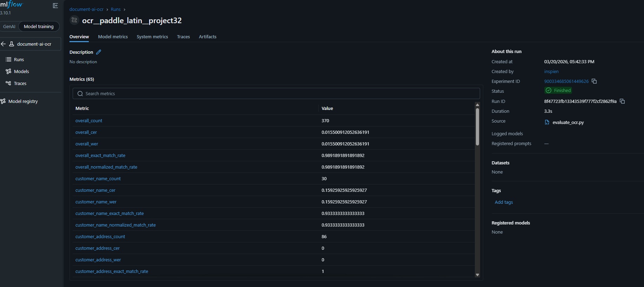
Task: Switch to the Artifacts tab
Action: (207, 37)
